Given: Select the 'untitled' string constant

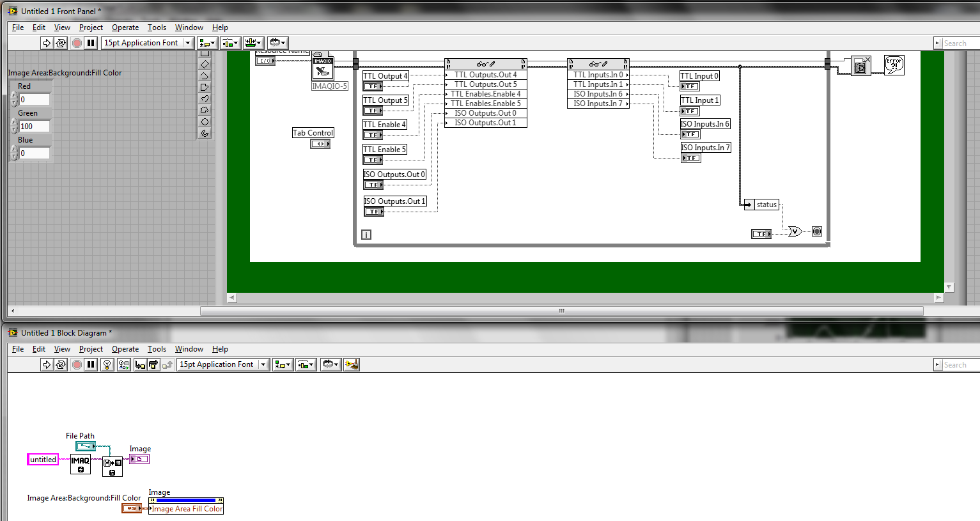Looking at the screenshot, I should (x=43, y=459).
